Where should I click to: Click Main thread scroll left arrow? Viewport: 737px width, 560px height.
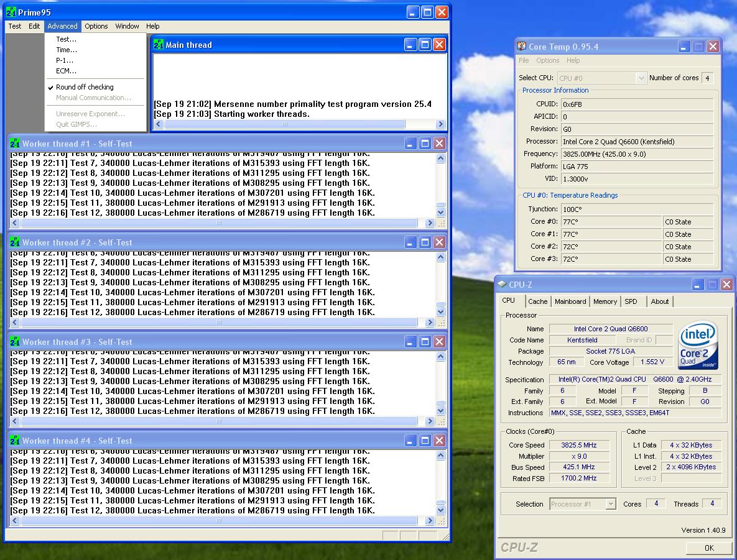[x=159, y=124]
